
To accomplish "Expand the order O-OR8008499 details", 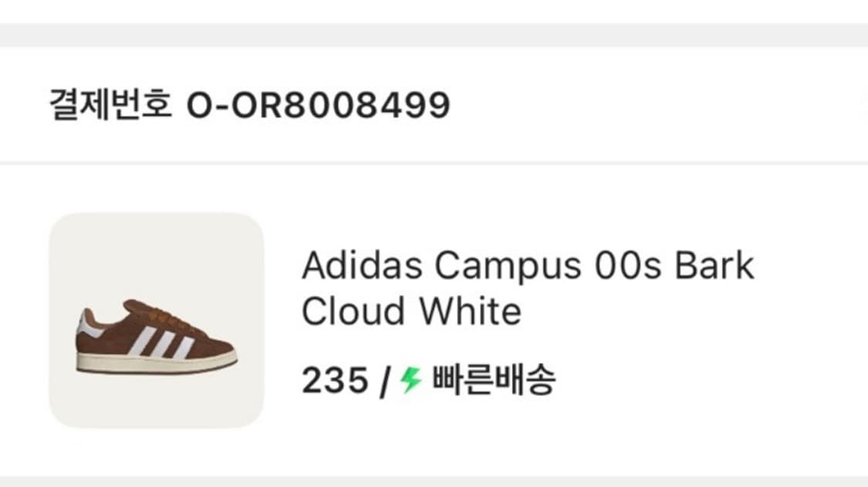I will [x=320, y=100].
